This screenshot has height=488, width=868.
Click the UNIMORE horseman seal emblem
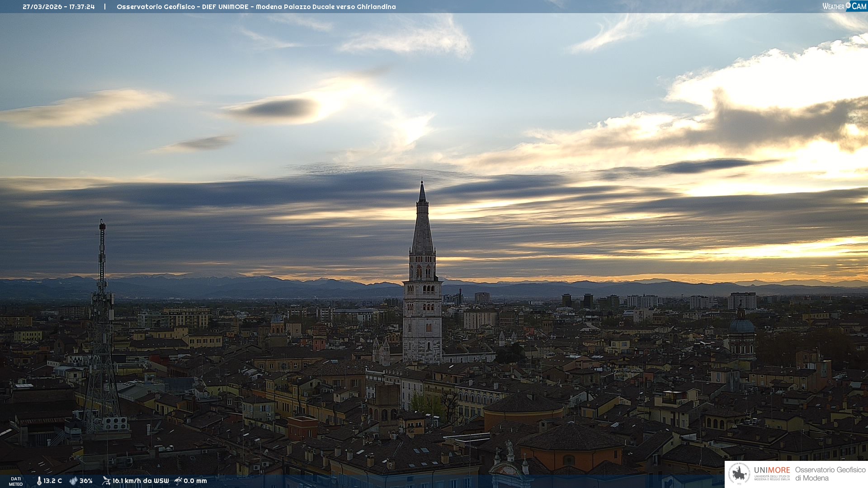[740, 474]
